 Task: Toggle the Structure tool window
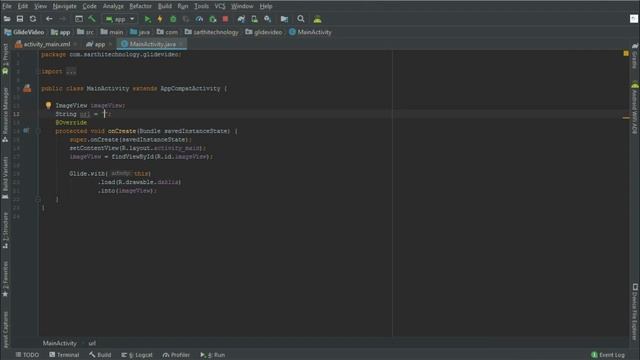click(5, 230)
